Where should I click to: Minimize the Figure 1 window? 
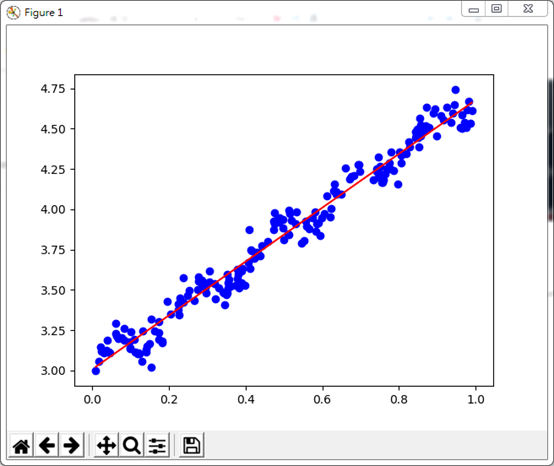click(473, 9)
